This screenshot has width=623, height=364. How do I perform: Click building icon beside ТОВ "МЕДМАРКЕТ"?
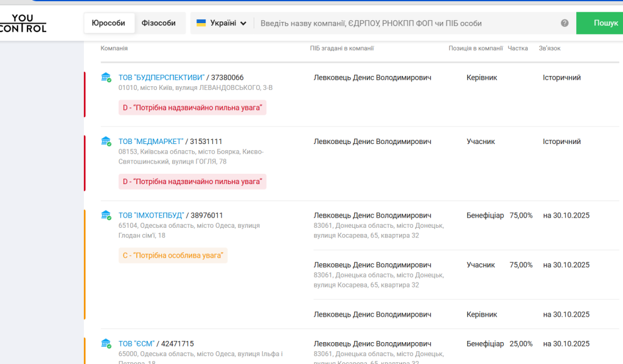pyautogui.click(x=106, y=141)
